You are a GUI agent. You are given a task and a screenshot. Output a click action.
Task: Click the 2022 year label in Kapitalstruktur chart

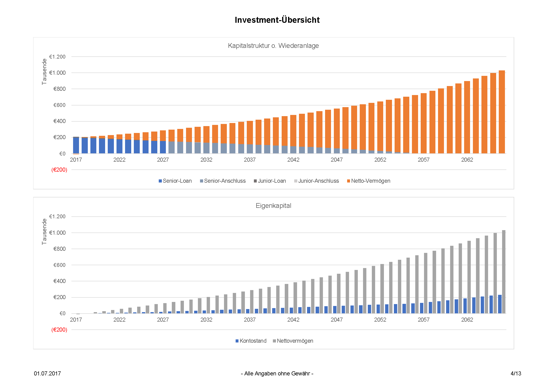[119, 160]
